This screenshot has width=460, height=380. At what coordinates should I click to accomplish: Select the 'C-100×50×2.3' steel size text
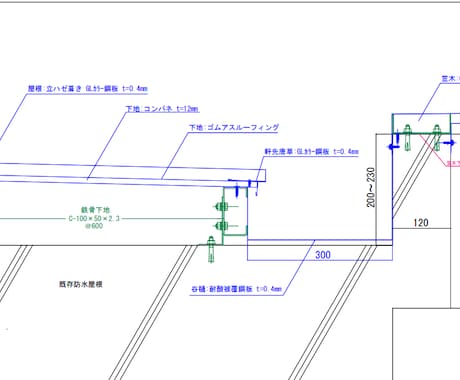tap(94, 219)
